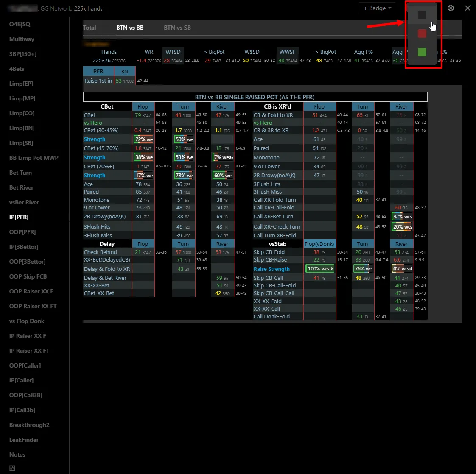Select the BTN vs BB tab

(130, 28)
